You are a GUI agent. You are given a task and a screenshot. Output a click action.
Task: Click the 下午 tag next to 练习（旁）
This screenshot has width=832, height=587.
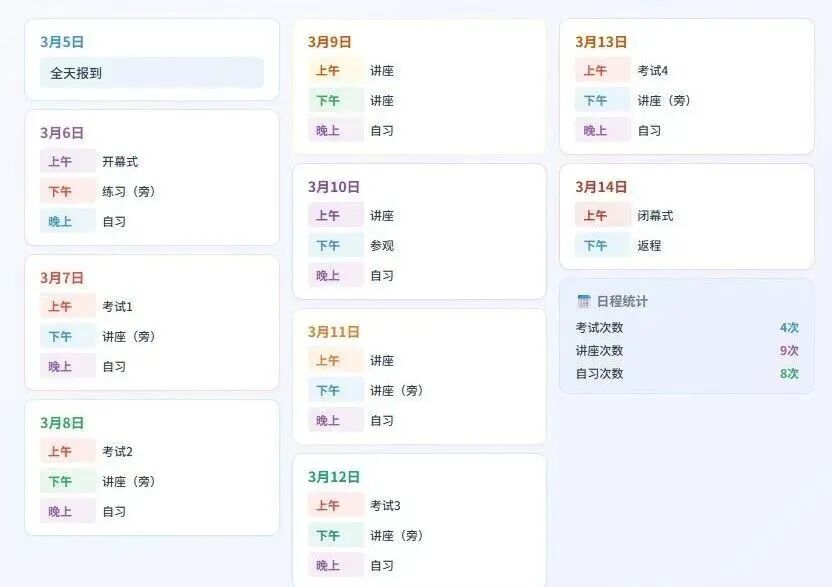(60, 192)
